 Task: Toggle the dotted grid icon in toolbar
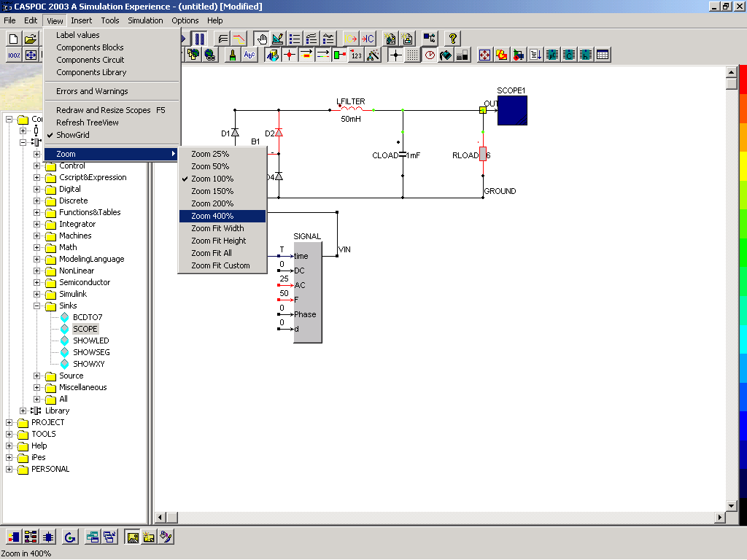point(413,55)
